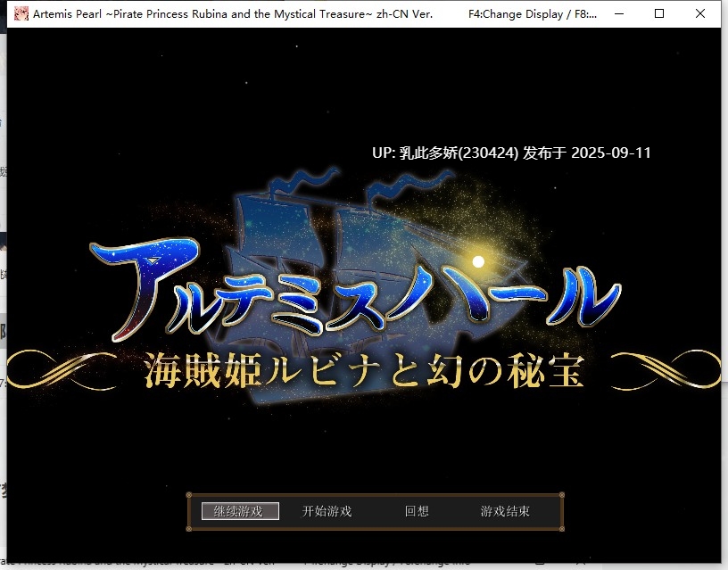
Task: Click the Artemis Pearl app icon in title bar
Action: pyautogui.click(x=21, y=14)
